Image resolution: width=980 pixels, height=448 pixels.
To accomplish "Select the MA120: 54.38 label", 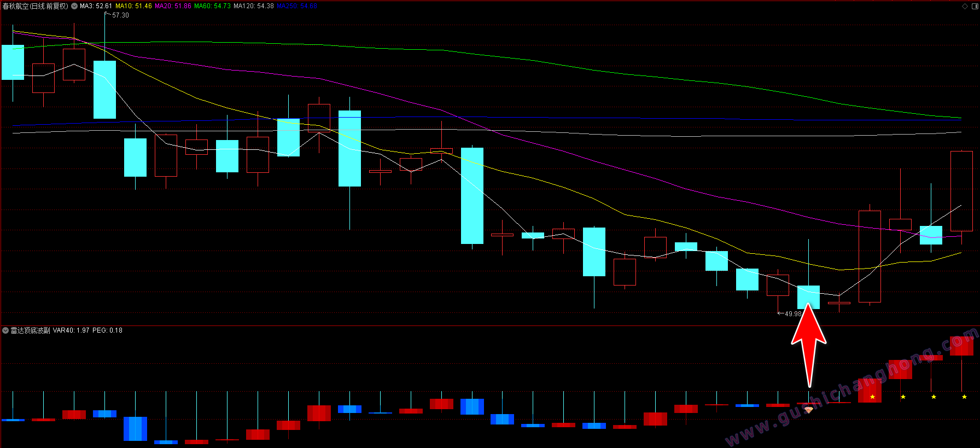I will pos(253,6).
